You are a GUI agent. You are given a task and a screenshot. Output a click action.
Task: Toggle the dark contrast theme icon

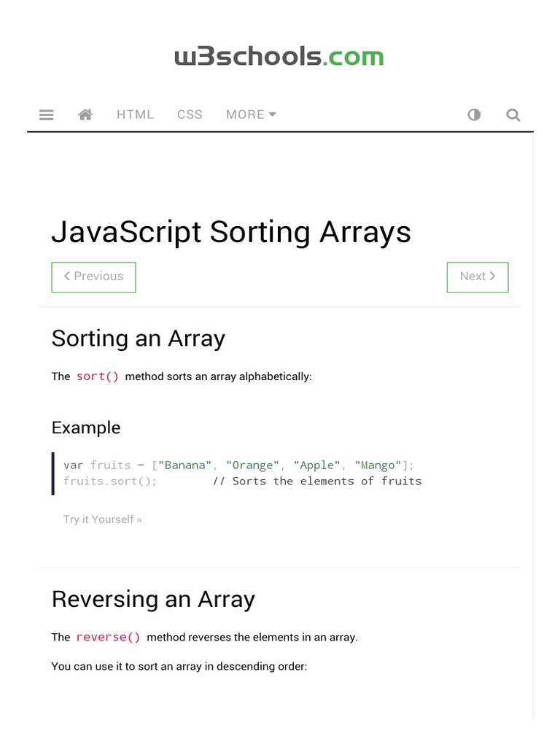point(474,115)
